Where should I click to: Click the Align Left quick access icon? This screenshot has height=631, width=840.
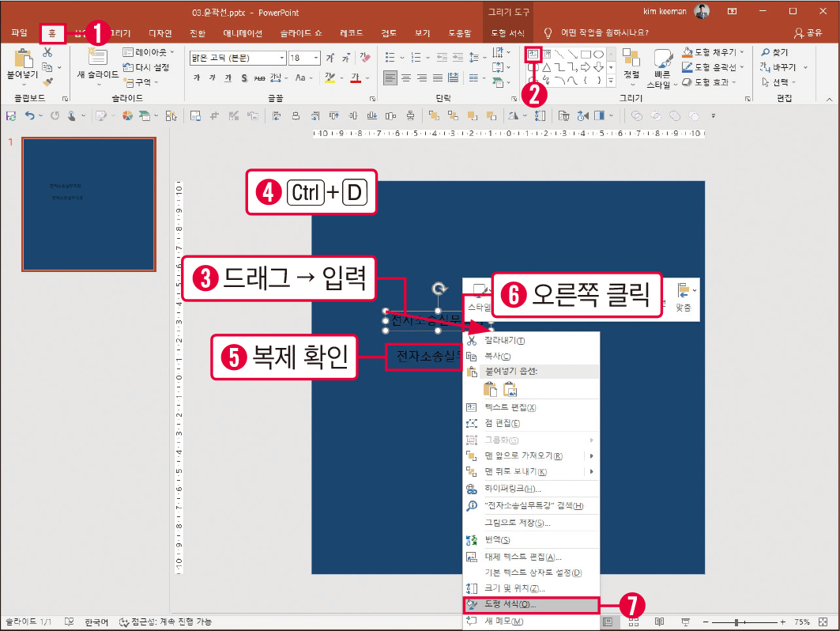277,115
